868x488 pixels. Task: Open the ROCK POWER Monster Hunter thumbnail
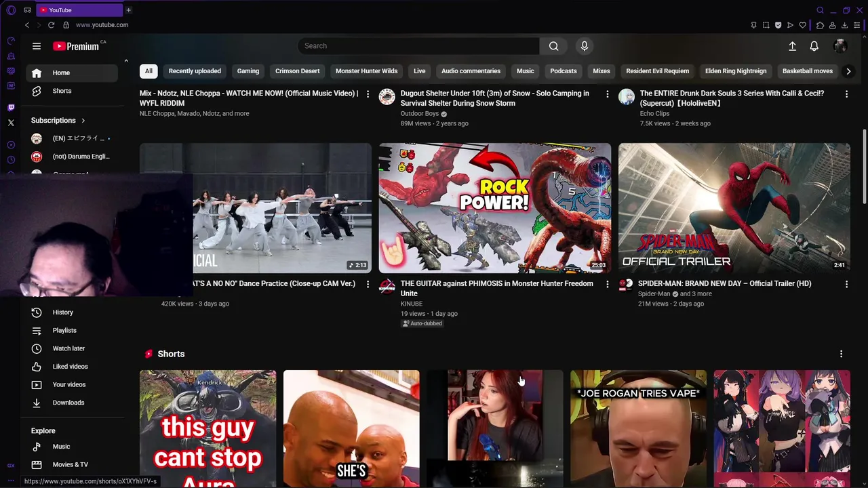[494, 207]
